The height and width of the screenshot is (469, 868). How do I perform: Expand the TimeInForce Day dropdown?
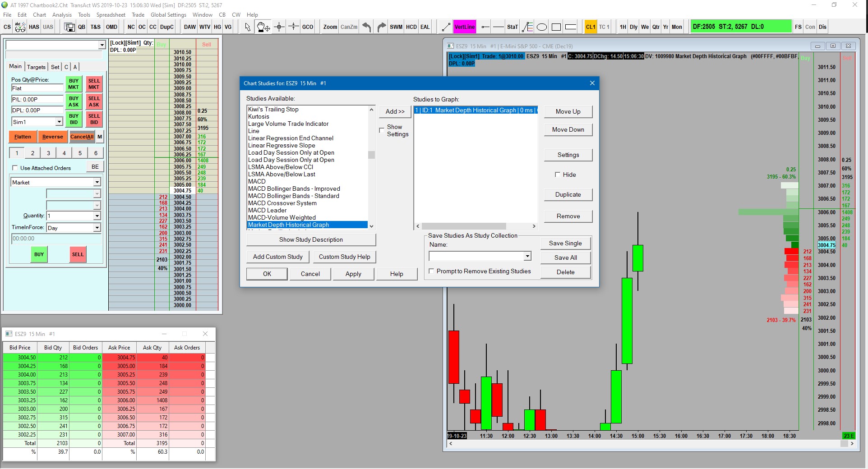point(97,228)
